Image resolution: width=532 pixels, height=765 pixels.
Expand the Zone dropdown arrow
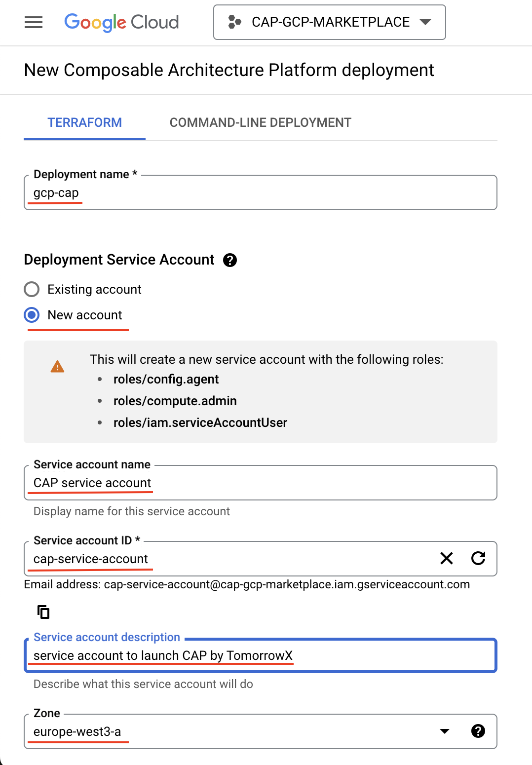(x=444, y=731)
